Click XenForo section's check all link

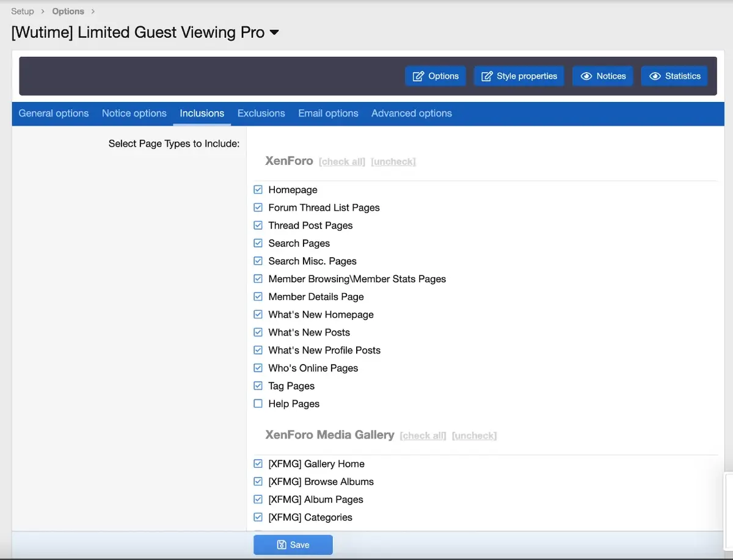point(342,162)
